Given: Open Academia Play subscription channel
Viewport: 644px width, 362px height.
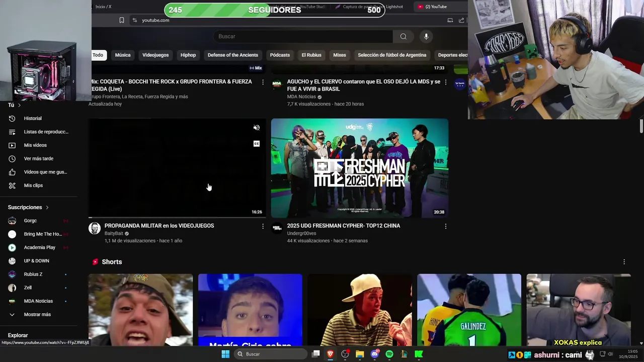Looking at the screenshot, I should [40, 247].
